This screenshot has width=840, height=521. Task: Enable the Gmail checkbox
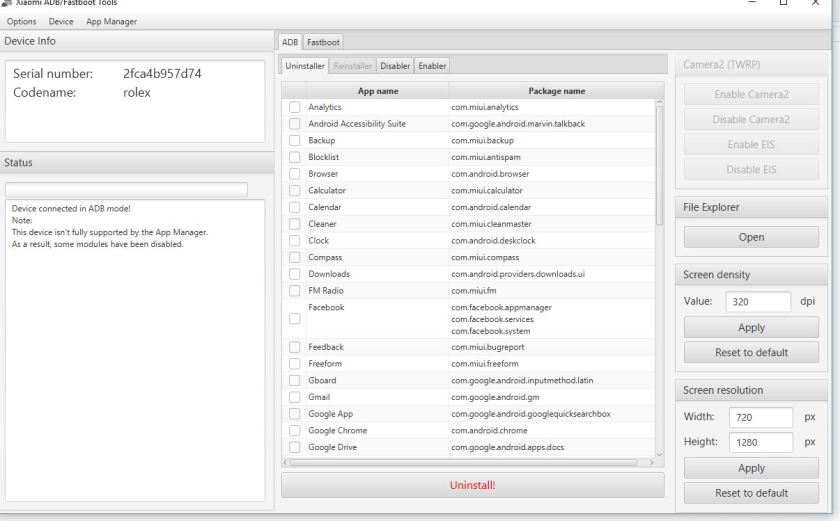pyautogui.click(x=294, y=397)
